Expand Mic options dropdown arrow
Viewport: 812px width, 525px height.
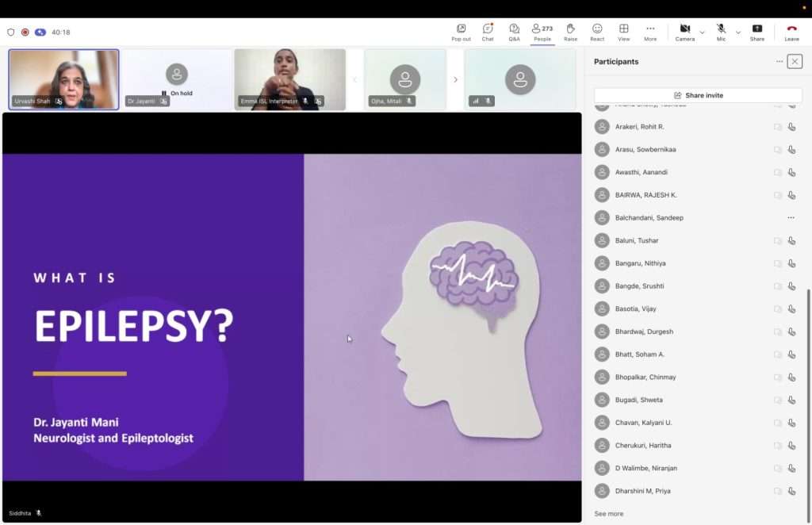pos(738,33)
